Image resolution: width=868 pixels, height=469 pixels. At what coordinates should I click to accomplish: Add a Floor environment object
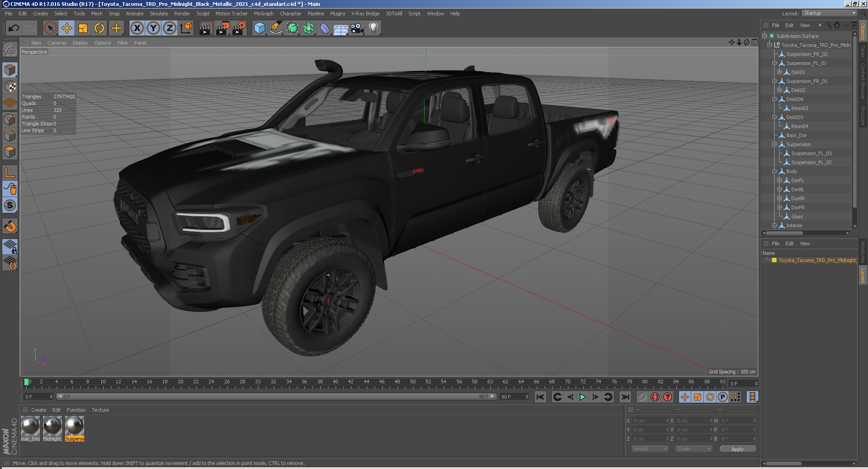pos(341,28)
